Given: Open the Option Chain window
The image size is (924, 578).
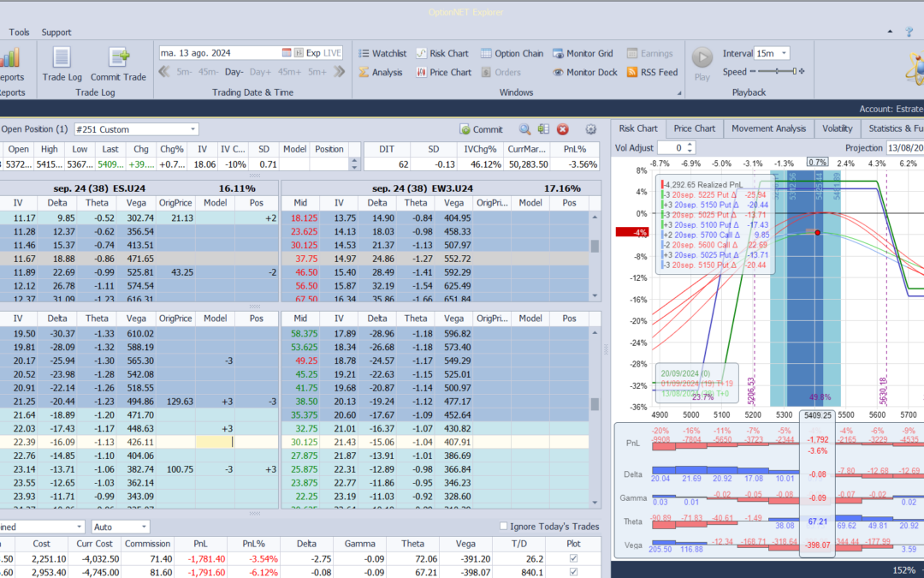Looking at the screenshot, I should [512, 53].
